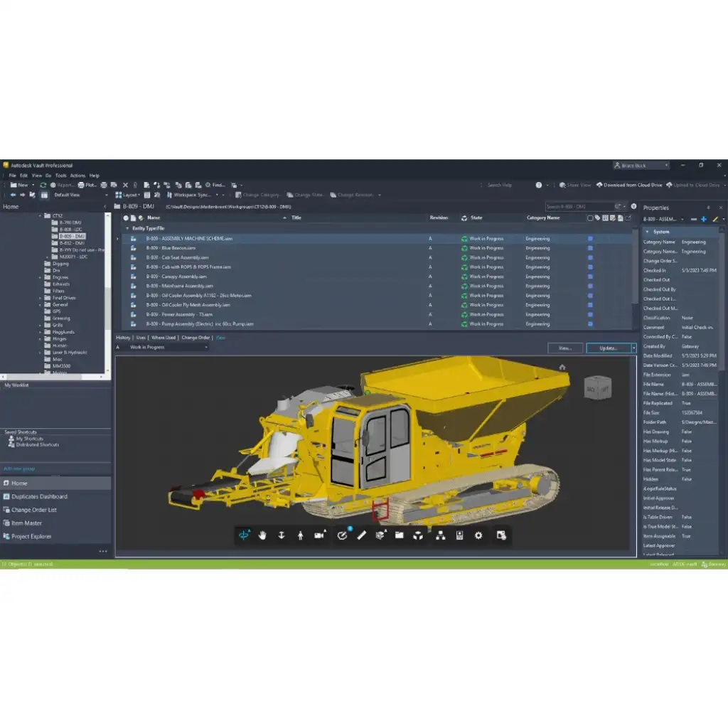Screen dimensions: 728x728
Task: Click the Search B-809 - DMJ field
Action: [x=577, y=207]
